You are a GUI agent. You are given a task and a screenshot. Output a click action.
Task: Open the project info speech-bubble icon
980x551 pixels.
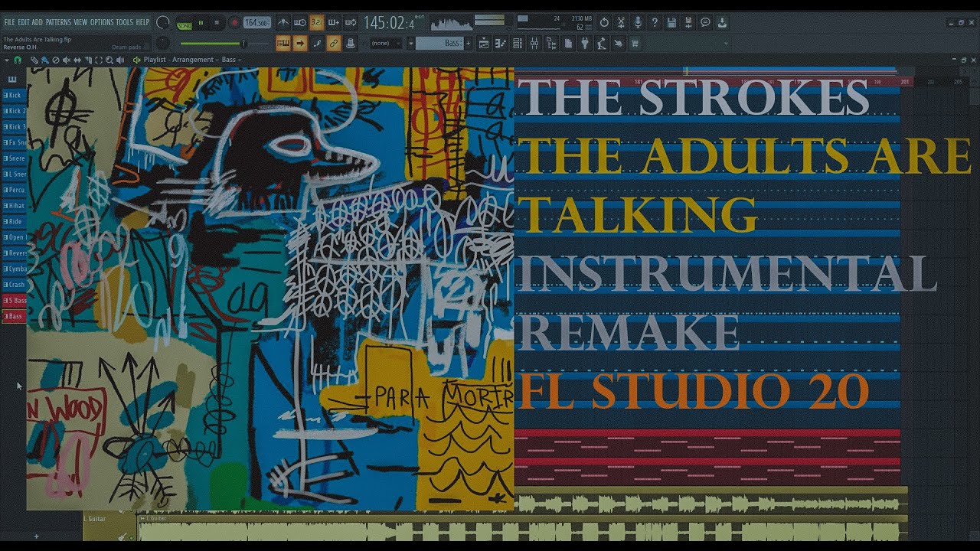point(705,23)
